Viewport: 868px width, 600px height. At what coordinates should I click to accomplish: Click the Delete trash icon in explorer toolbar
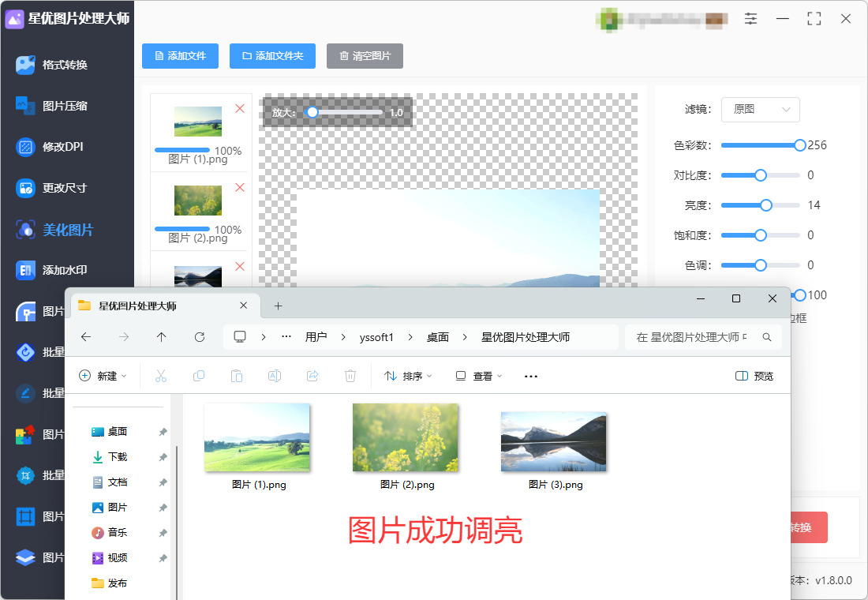[350, 376]
